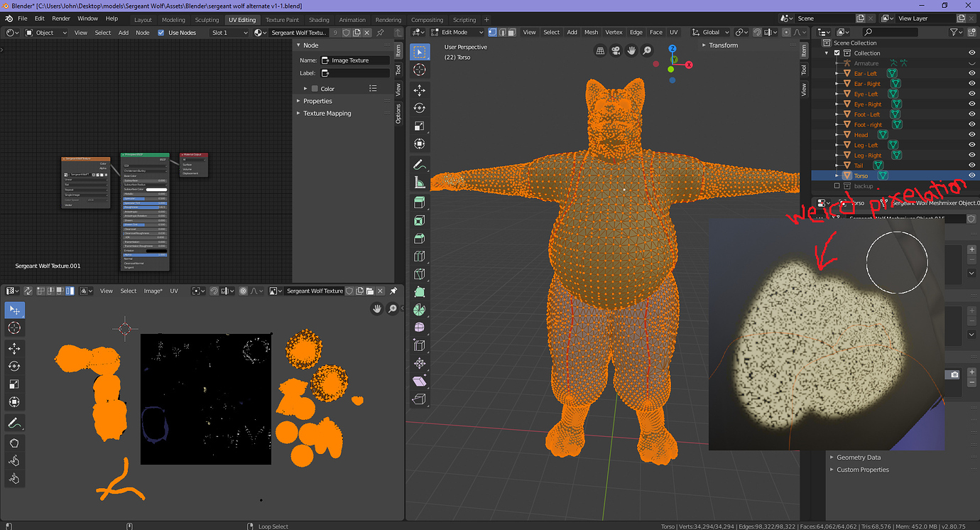Click the fake user shield button for material
The image size is (980, 530).
click(x=346, y=33)
